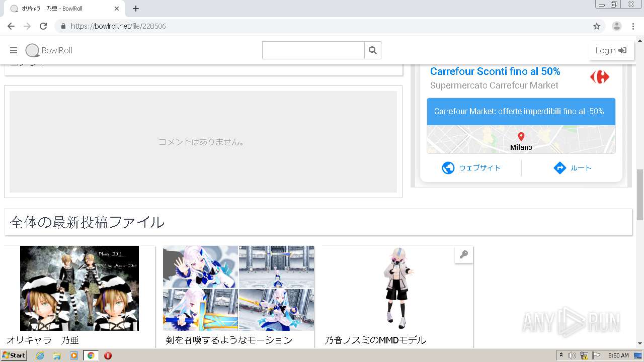Close the BowlRoll tab
The height and width of the screenshot is (362, 644).
coord(117,9)
